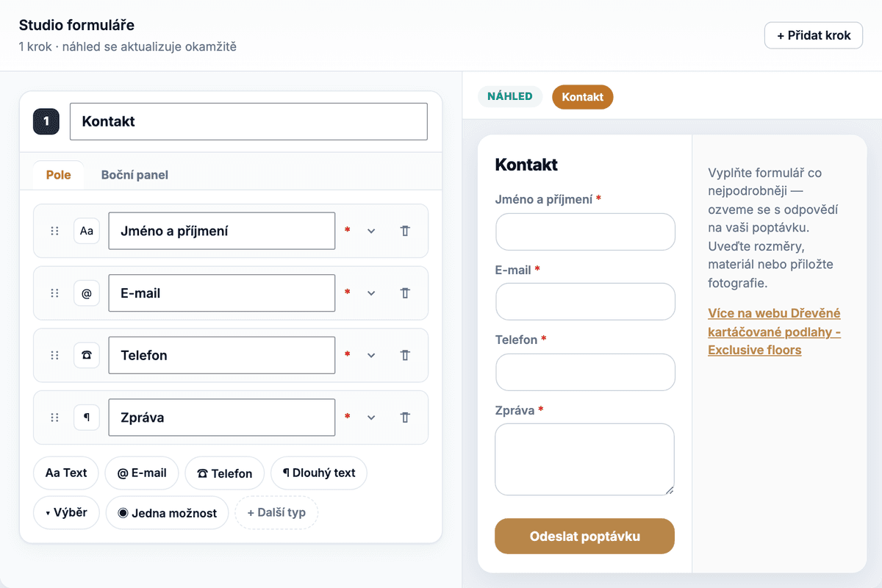Screen dimensions: 882x588
Task: Click the Odeslat poptávku button
Action: coord(584,536)
